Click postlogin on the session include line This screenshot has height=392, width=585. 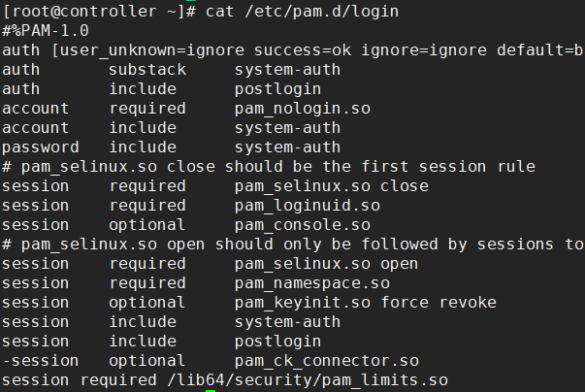[278, 342]
